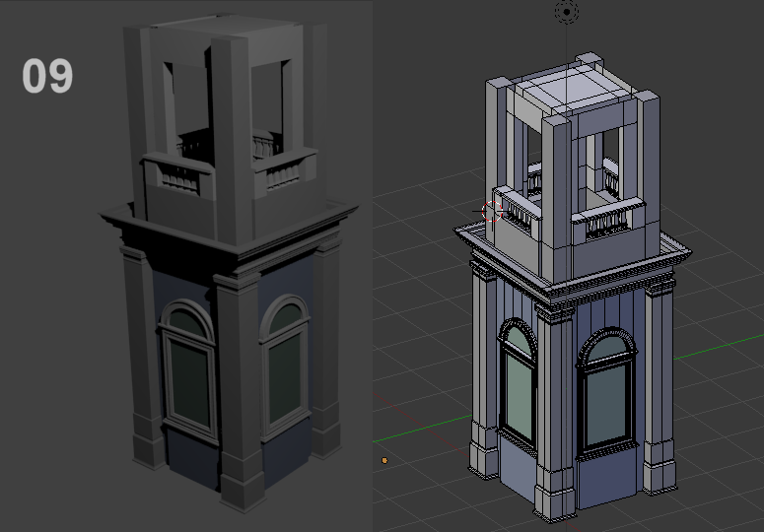The image size is (764, 532).
Task: Click the red-white 3D cursor
Action: pyautogui.click(x=492, y=211)
